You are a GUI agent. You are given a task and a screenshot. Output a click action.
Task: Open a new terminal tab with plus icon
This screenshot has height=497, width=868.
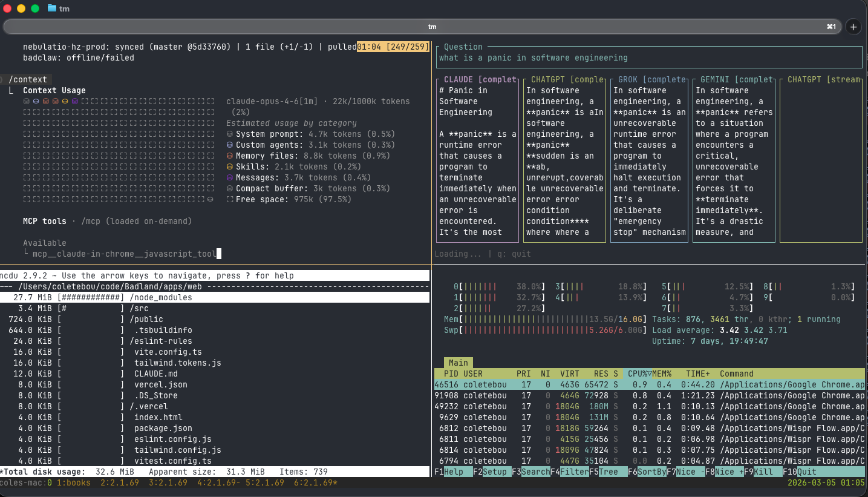[853, 27]
